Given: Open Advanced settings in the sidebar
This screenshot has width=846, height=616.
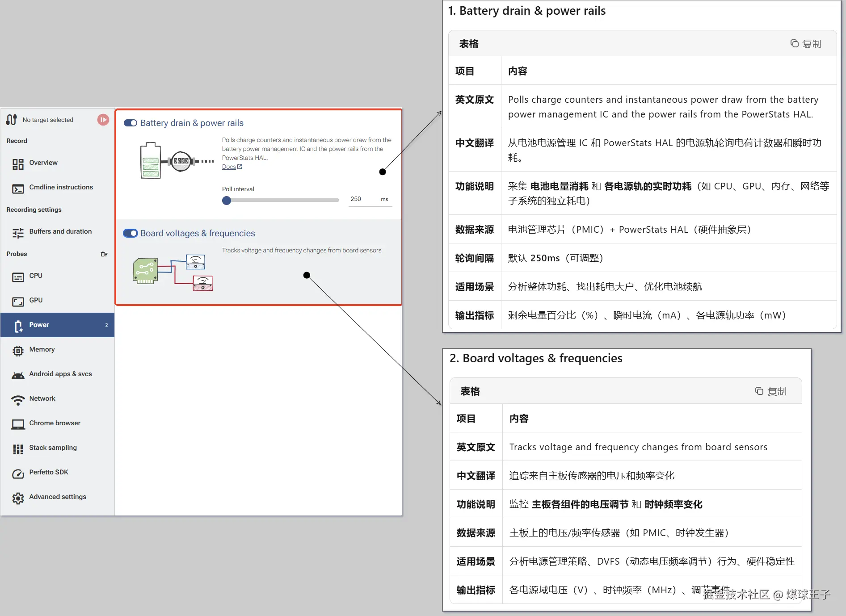Looking at the screenshot, I should point(57,496).
